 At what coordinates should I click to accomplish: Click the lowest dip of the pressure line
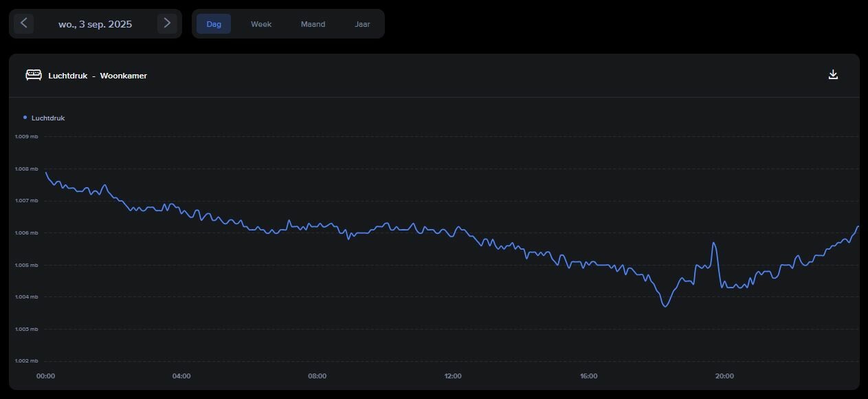pyautogui.click(x=665, y=306)
